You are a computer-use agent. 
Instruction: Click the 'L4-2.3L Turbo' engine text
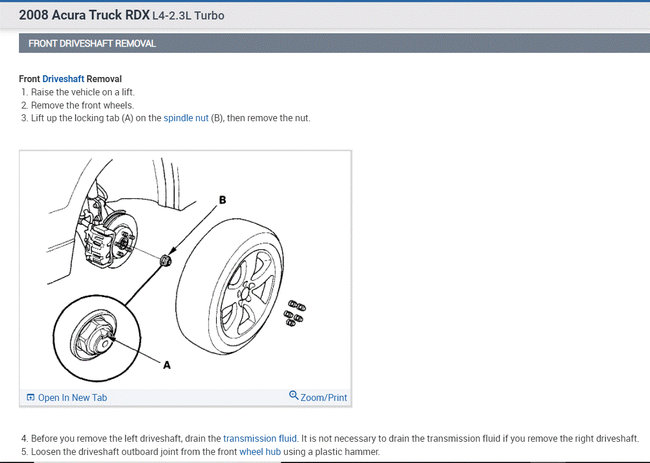click(188, 16)
